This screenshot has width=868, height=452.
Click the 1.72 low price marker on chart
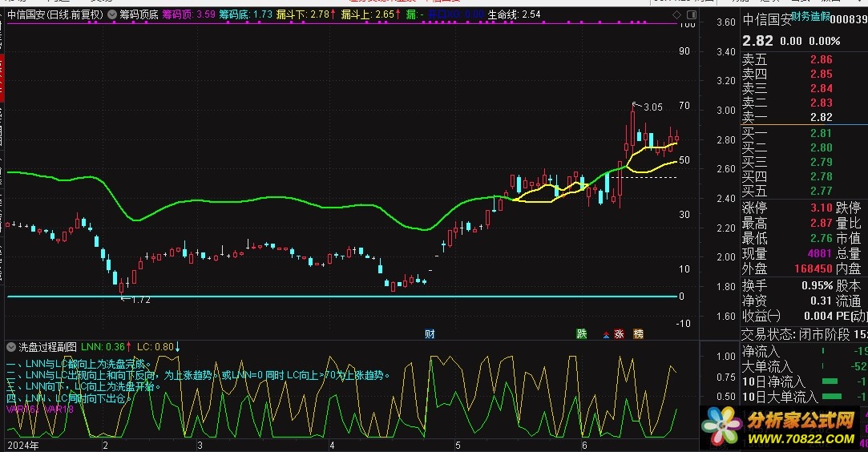[x=140, y=299]
